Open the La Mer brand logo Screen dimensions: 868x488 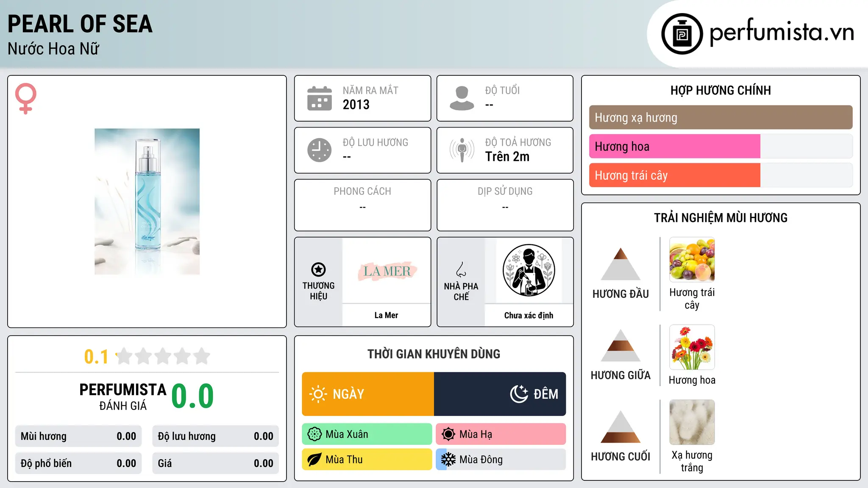pos(387,271)
